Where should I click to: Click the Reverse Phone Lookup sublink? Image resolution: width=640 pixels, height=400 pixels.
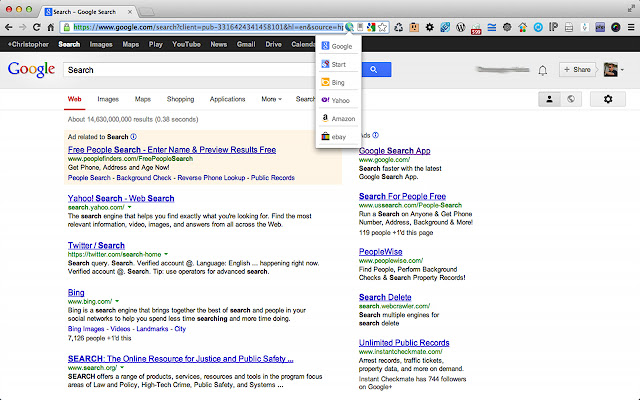(x=211, y=178)
